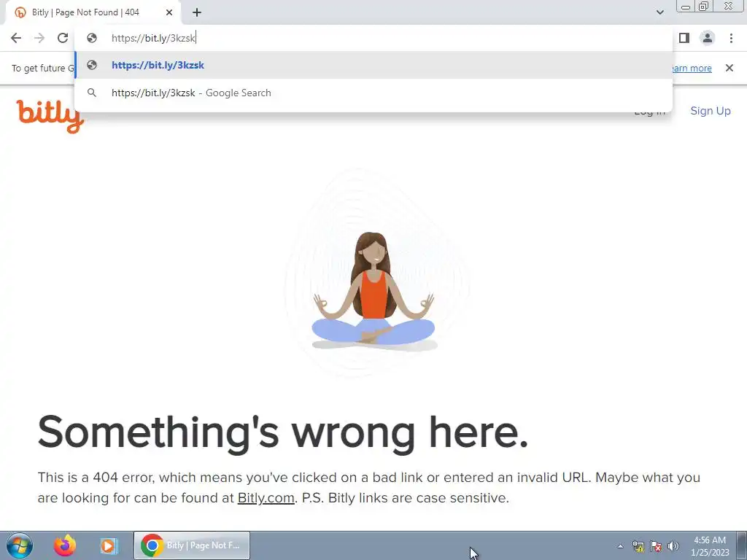This screenshot has width=747, height=560.
Task: Go back with the browser back arrow
Action: point(16,38)
